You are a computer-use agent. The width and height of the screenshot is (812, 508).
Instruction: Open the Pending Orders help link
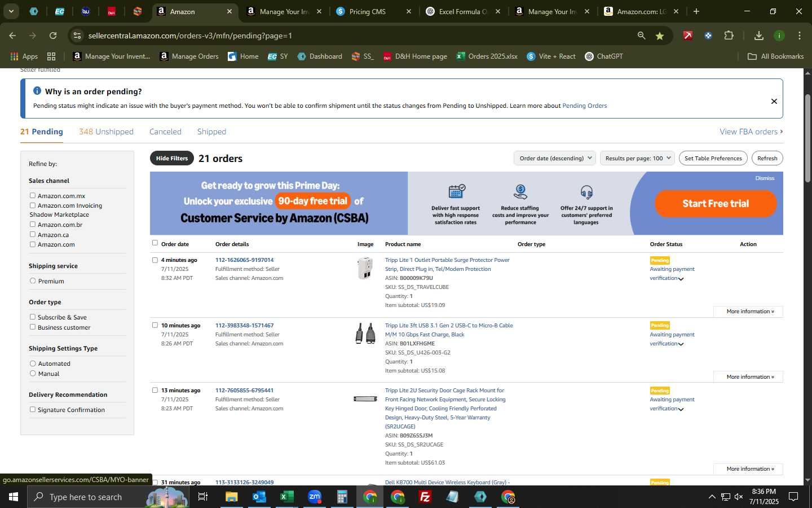(585, 106)
